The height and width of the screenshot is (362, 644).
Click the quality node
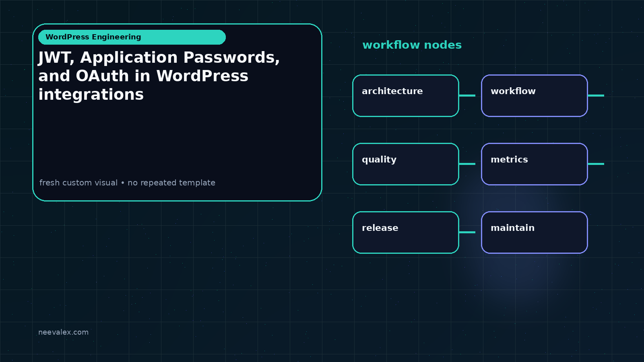pyautogui.click(x=406, y=164)
